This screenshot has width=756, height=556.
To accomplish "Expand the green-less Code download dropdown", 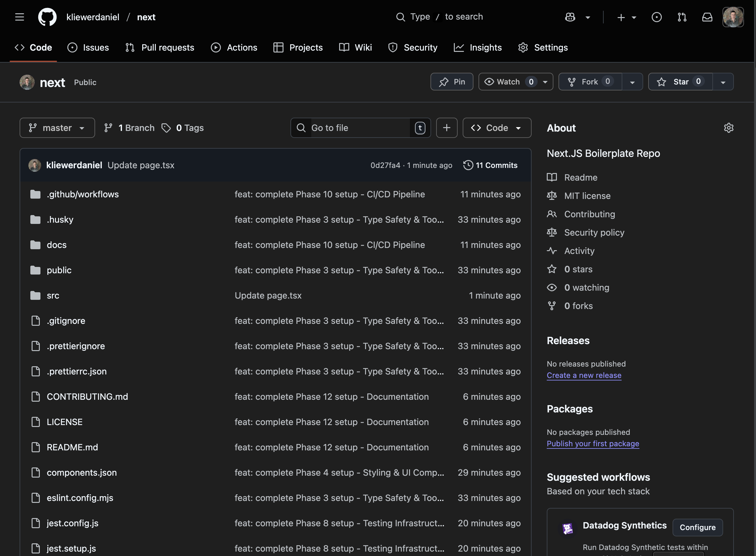I will (x=497, y=128).
